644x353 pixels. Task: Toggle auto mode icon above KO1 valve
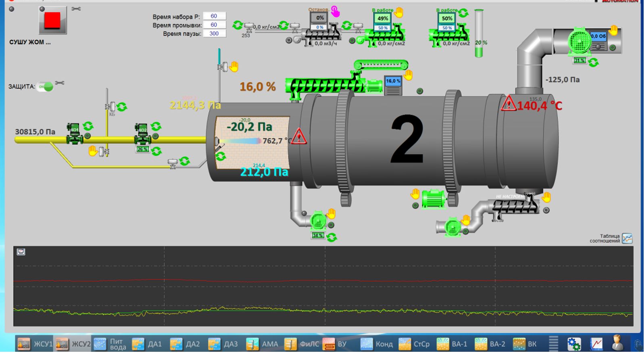tap(88, 126)
